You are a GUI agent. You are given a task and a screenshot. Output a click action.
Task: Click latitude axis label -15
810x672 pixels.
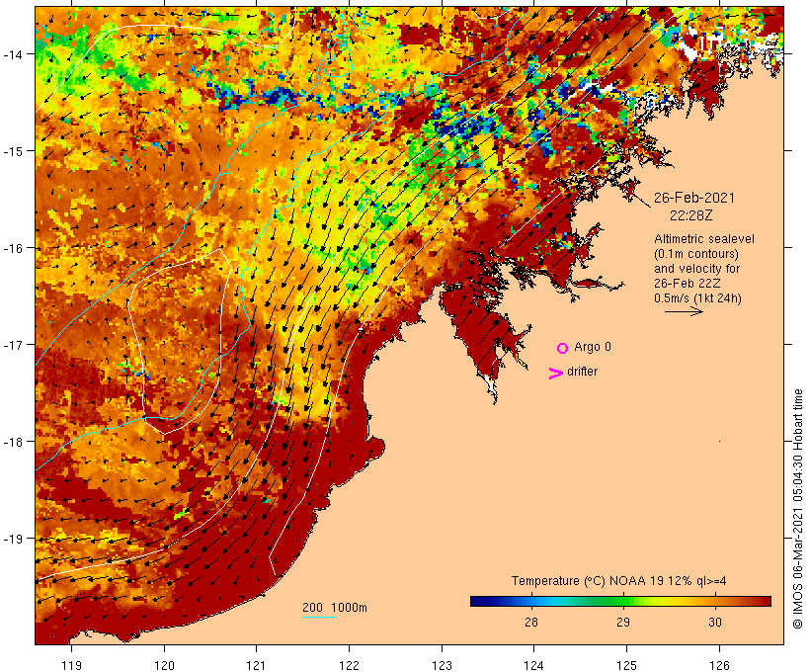tap(12, 151)
